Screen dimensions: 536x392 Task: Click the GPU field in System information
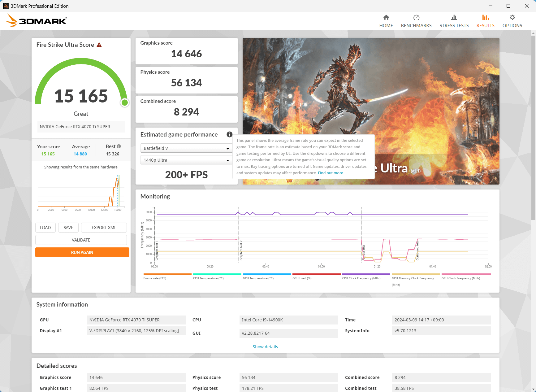136,320
